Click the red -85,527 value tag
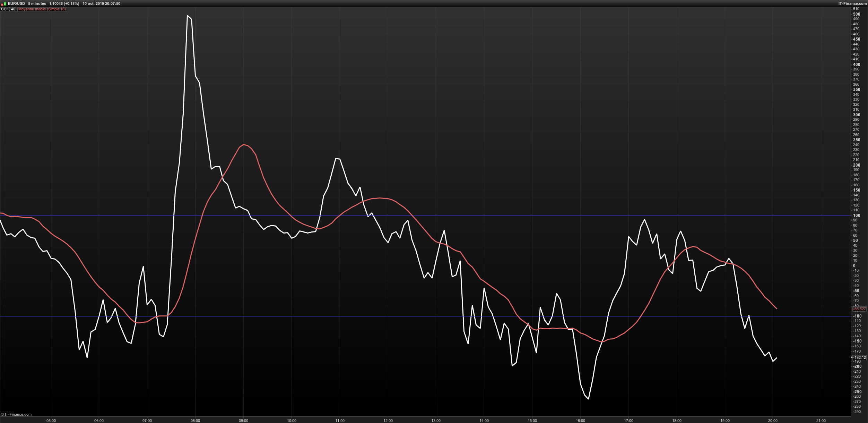The width and height of the screenshot is (868, 423). tap(859, 309)
